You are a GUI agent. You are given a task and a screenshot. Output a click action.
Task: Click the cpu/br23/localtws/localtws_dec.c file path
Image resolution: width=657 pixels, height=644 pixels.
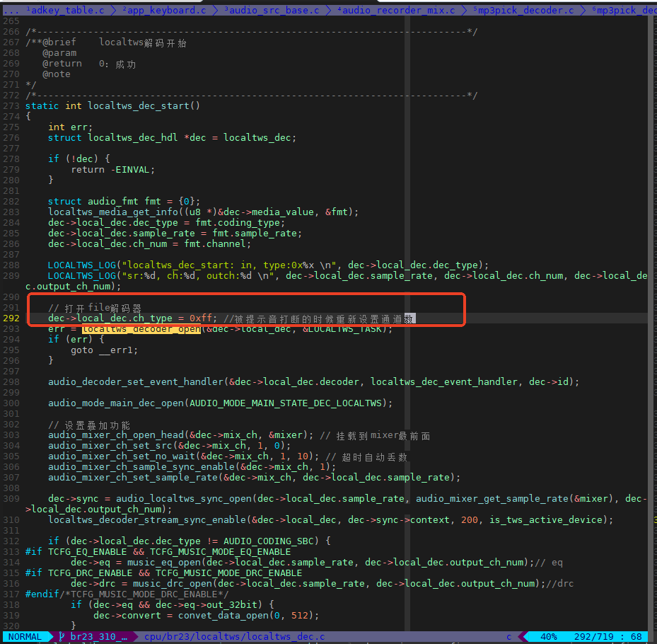point(234,636)
